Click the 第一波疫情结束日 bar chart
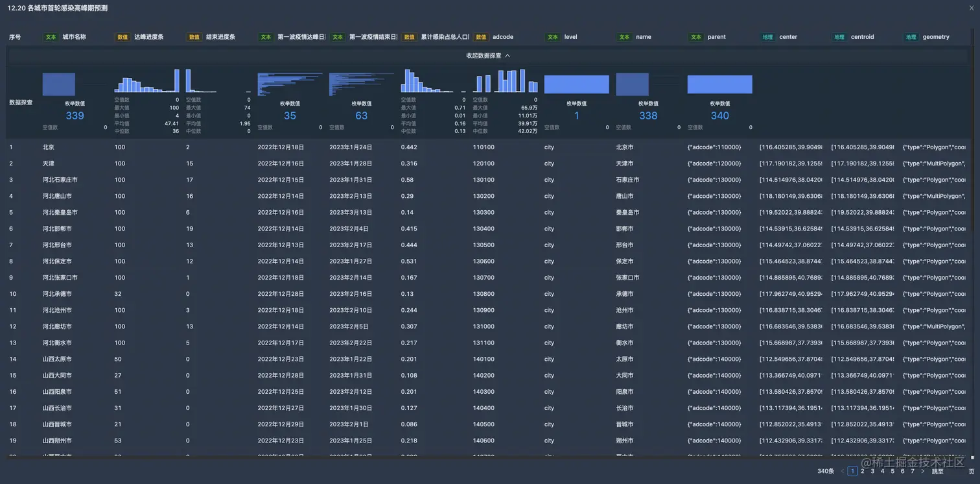The width and height of the screenshot is (980, 484). click(x=362, y=84)
